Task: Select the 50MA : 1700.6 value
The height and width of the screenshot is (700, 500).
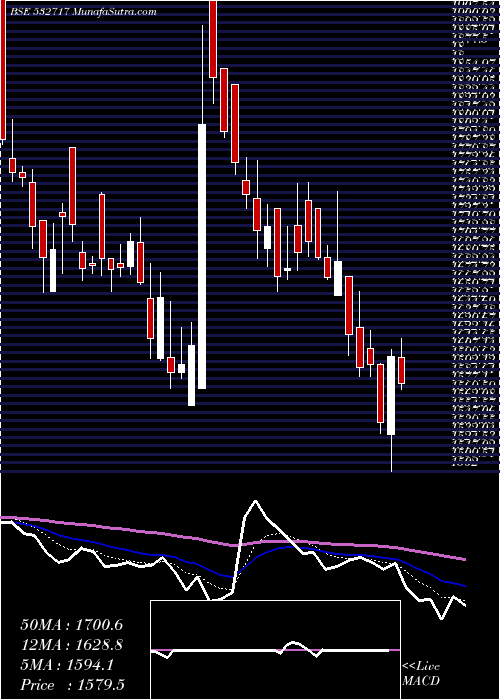Action: click(x=71, y=625)
